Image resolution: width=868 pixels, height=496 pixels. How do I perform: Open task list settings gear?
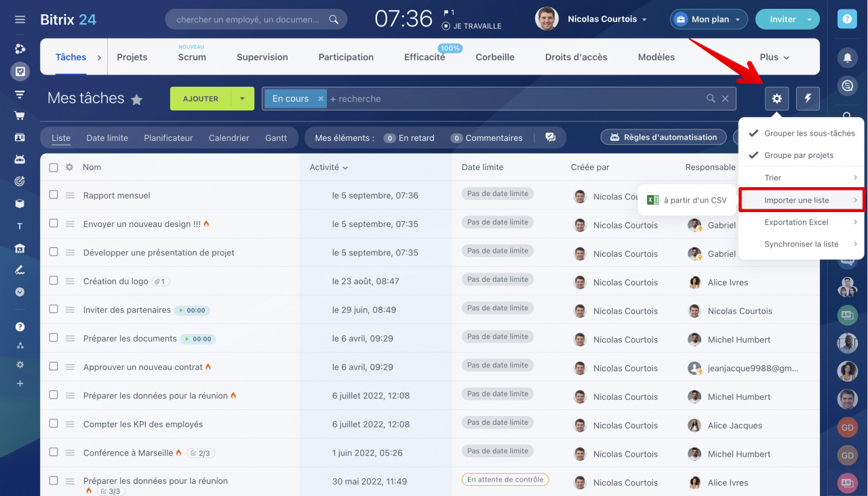point(777,99)
